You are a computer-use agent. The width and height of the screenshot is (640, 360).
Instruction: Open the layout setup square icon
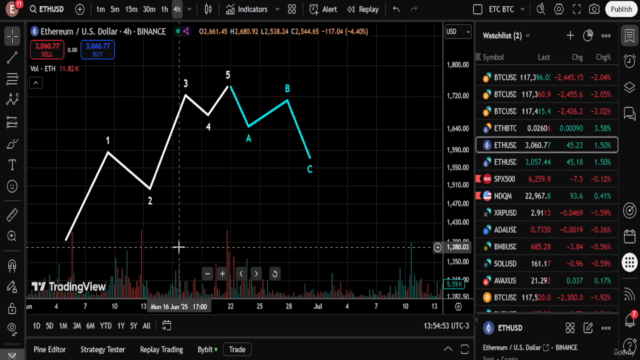pos(478,9)
